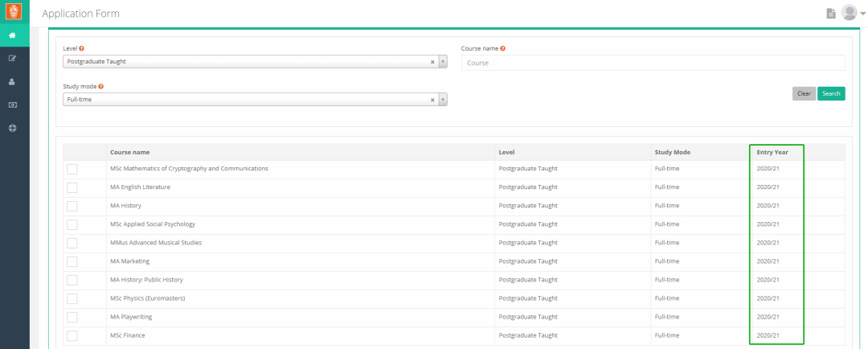Click the Course name column header
The width and height of the screenshot is (868, 349).
(x=129, y=152)
